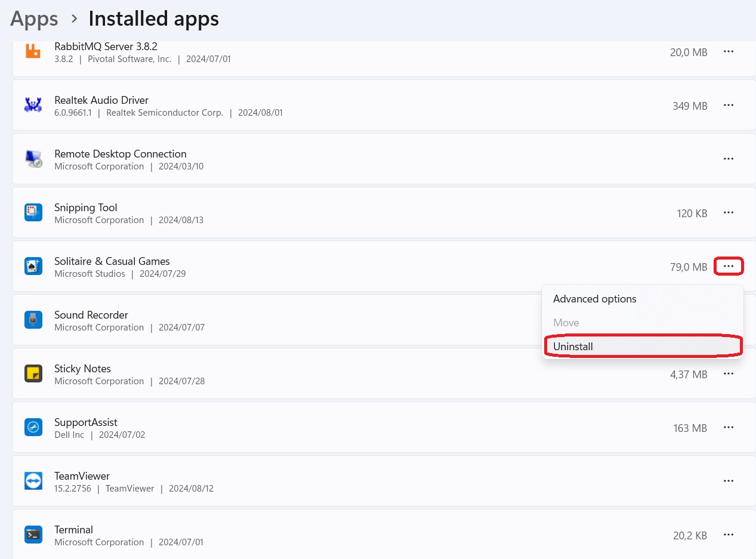Click the 349 MB size value

click(x=690, y=106)
